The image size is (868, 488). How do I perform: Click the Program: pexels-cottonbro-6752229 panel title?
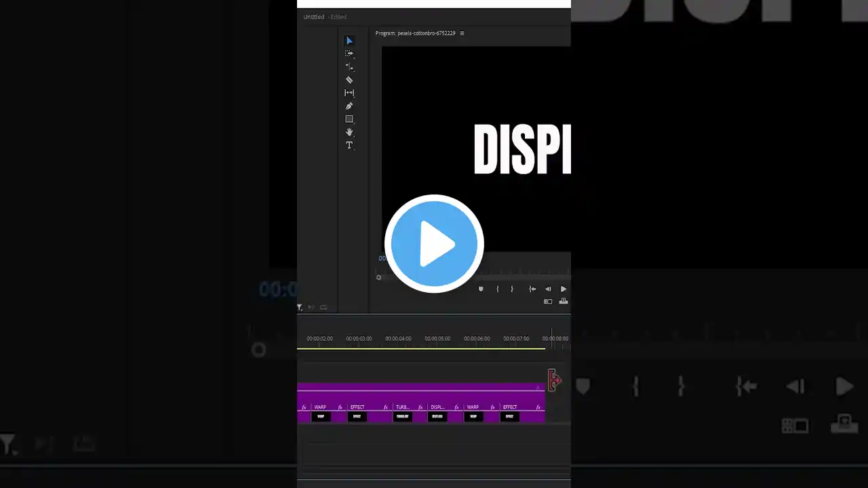(416, 33)
